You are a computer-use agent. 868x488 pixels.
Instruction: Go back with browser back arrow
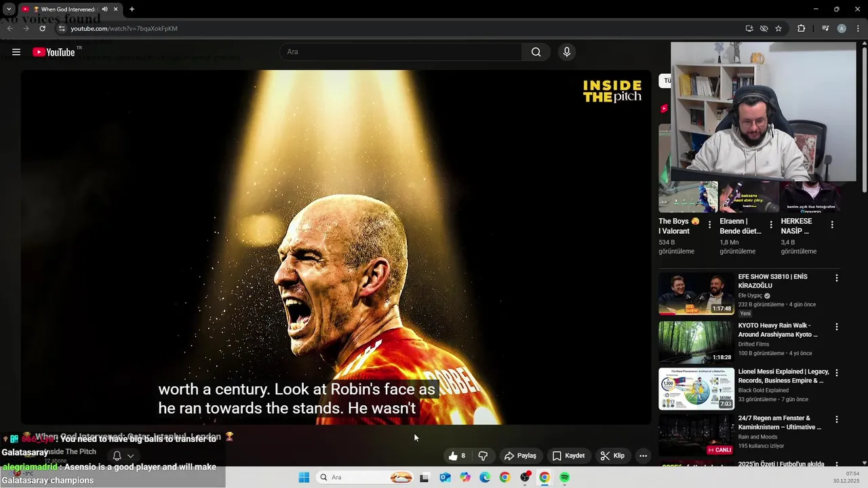click(9, 28)
